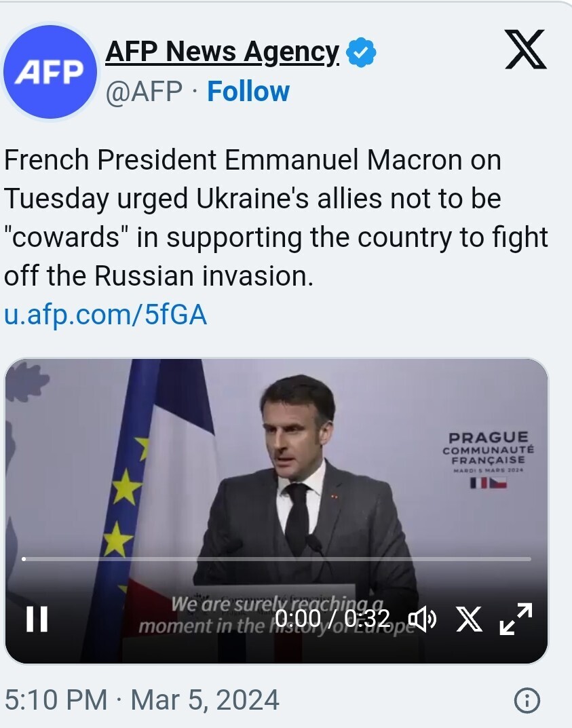Click the 0:00 / 0:32 time display
Viewport: 572px width, 728px height.
332,619
